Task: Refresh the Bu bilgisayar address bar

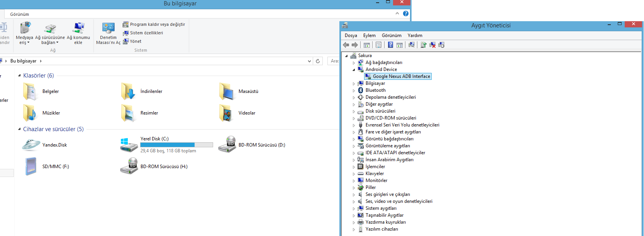Action: pyautogui.click(x=318, y=61)
